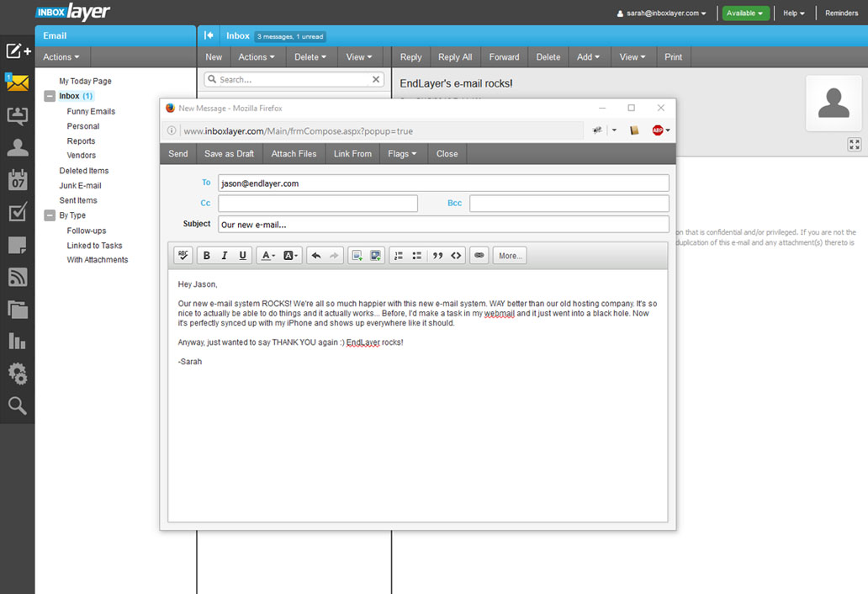Image resolution: width=868 pixels, height=594 pixels.
Task: Run spell check in the editor toolbar
Action: 183,256
